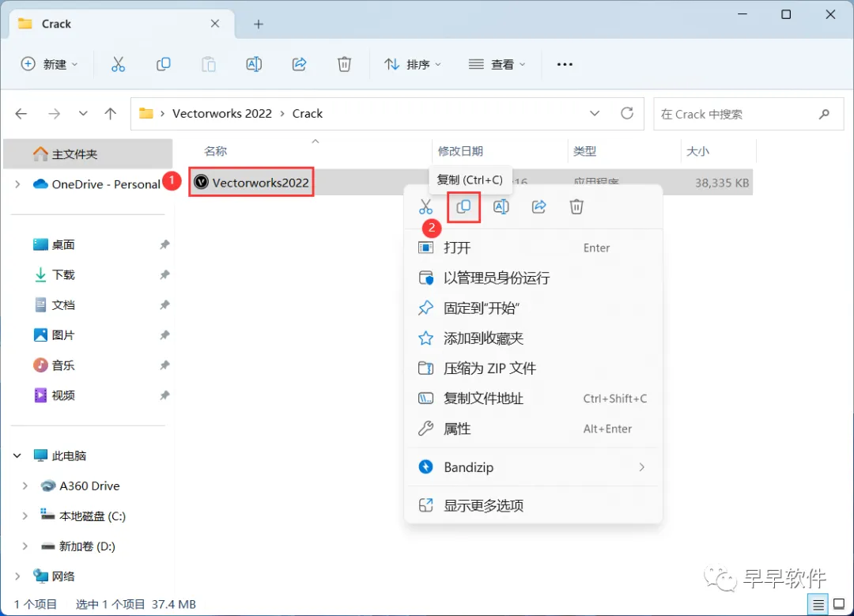Click the Delete icon in the context menu

pyautogui.click(x=576, y=207)
